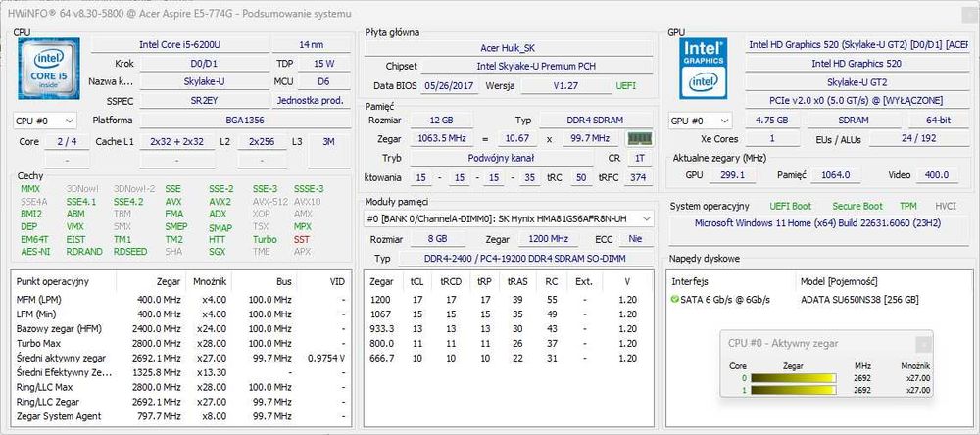This screenshot has width=980, height=435.
Task: Click the Tryb value Podwójny kanał
Action: pos(501,158)
